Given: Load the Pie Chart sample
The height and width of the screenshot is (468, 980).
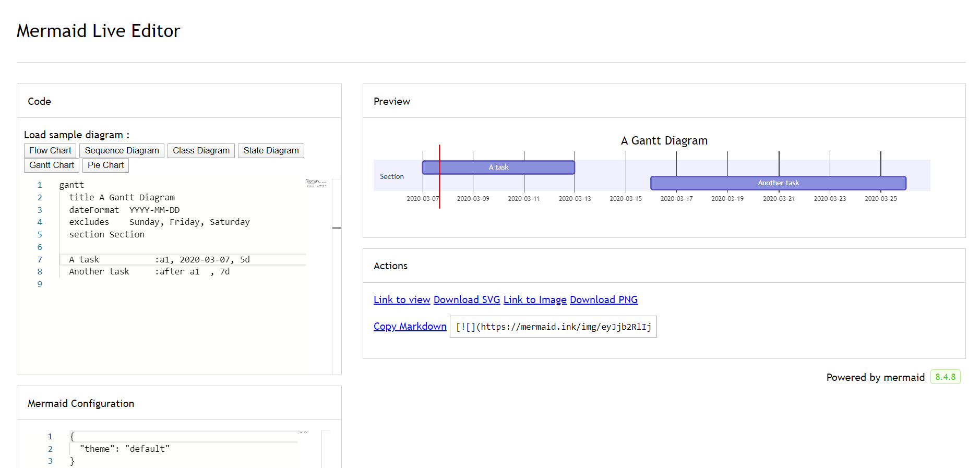Looking at the screenshot, I should [105, 165].
